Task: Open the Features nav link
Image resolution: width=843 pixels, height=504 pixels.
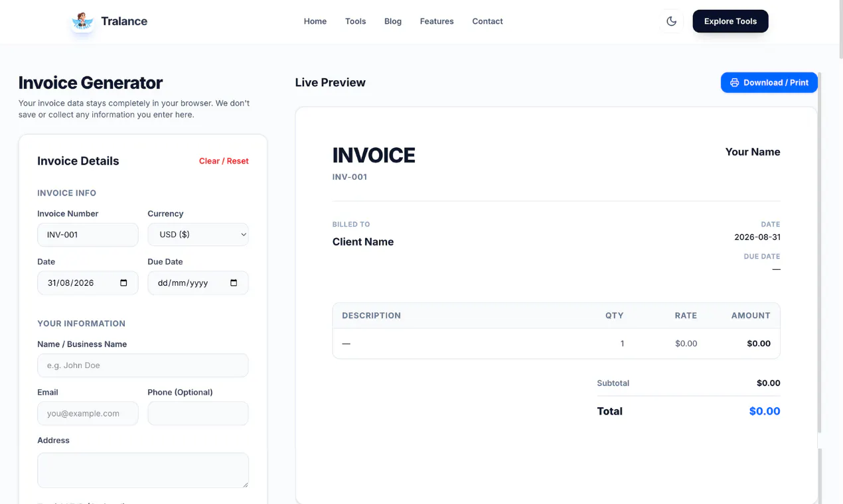Action: 437,21
